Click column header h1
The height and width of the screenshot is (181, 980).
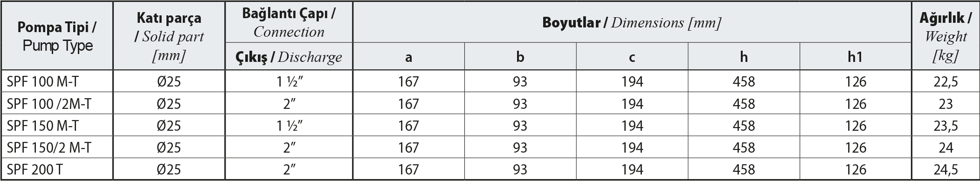856,57
